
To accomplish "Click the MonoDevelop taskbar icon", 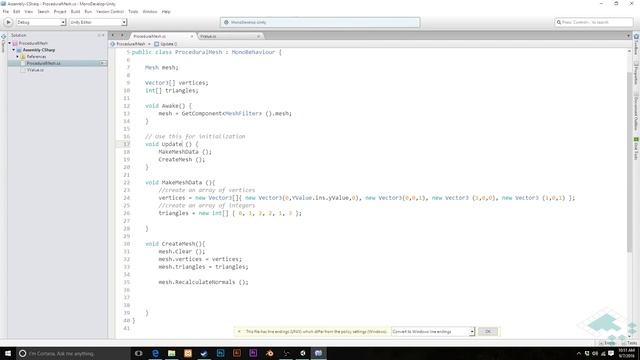I will coord(318,353).
